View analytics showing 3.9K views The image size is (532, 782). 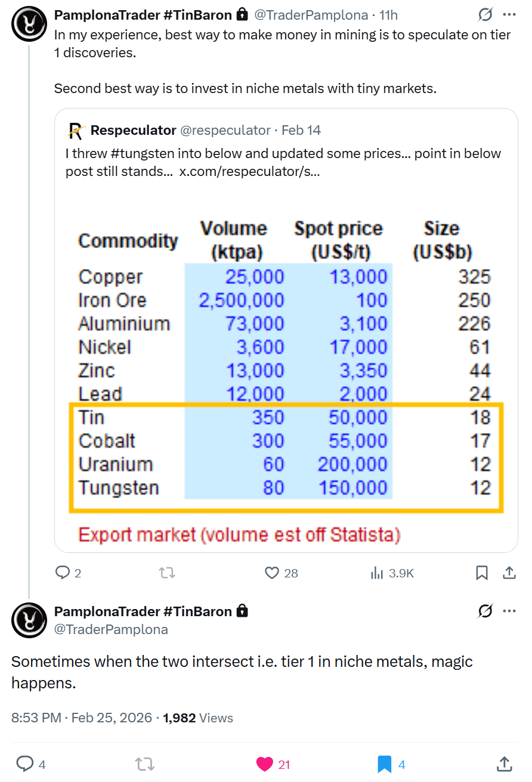pyautogui.click(x=392, y=573)
